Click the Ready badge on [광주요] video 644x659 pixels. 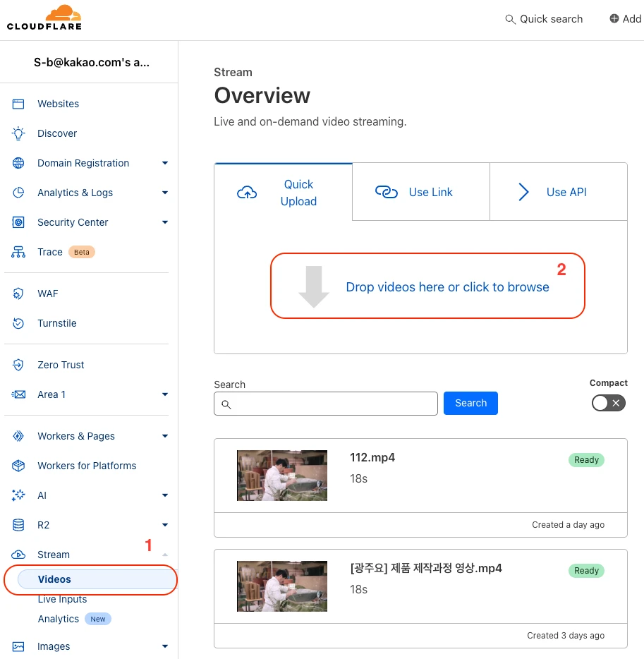[x=586, y=571]
